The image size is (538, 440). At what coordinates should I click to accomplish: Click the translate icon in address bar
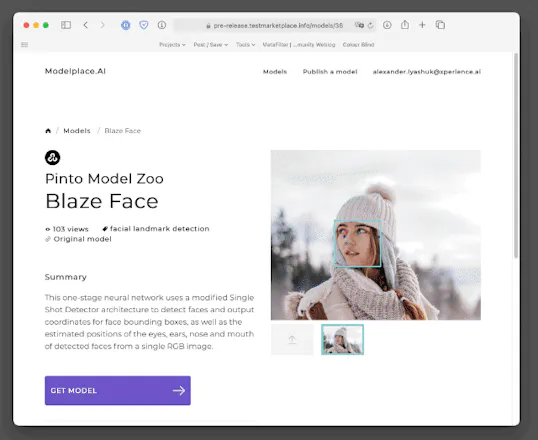click(359, 25)
